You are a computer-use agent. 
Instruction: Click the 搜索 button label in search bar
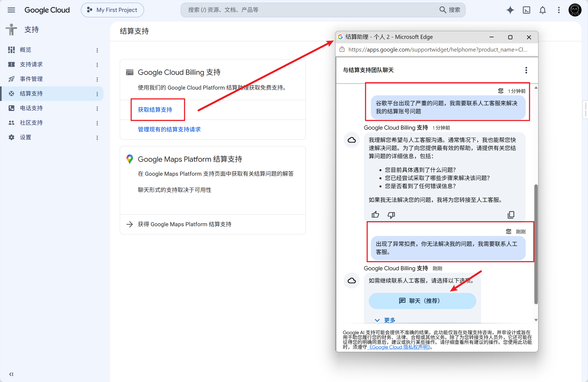coord(454,10)
